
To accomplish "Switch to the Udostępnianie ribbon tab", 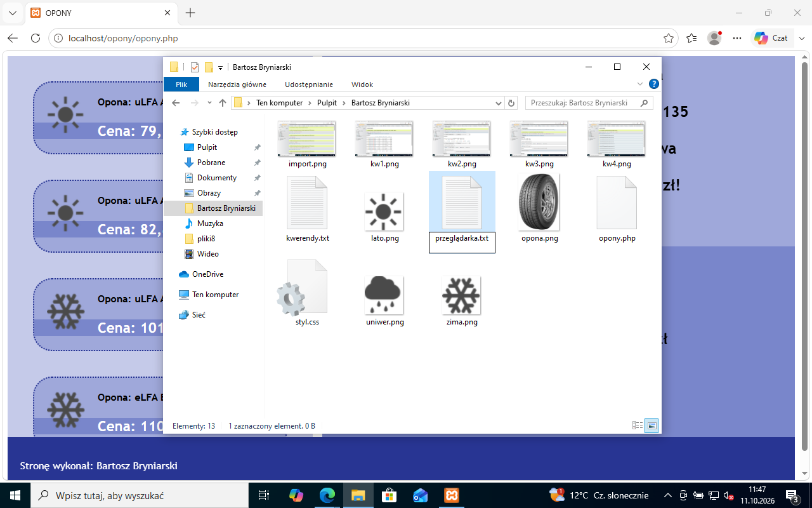I will click(x=309, y=84).
